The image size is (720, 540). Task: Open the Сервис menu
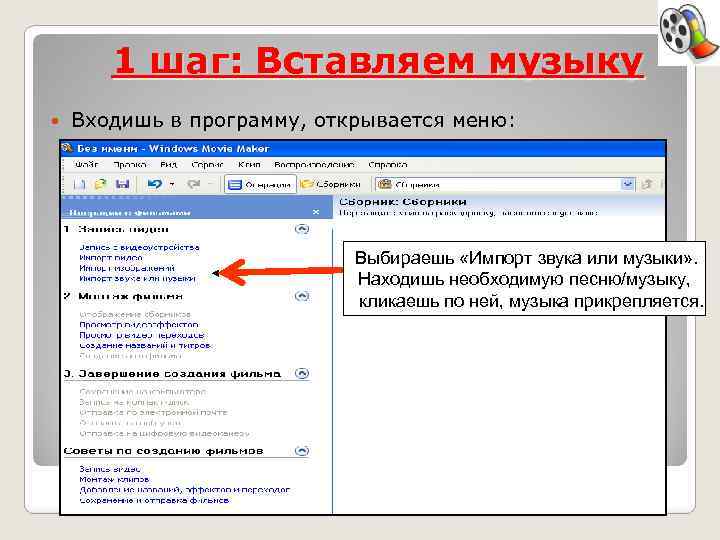208,164
